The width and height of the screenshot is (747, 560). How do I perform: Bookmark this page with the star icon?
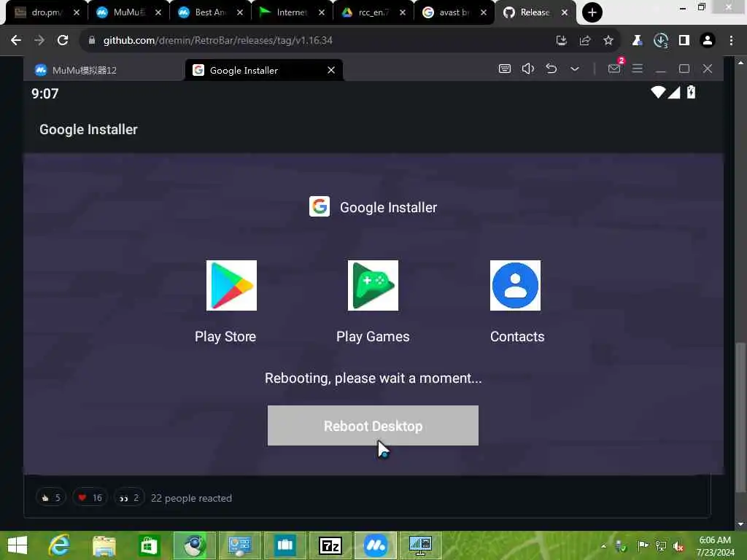click(608, 40)
